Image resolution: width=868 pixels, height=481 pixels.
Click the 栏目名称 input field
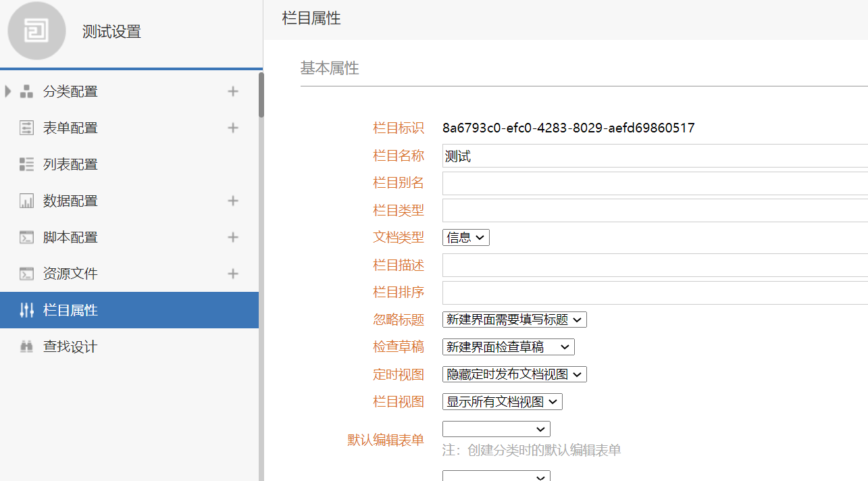click(x=654, y=156)
